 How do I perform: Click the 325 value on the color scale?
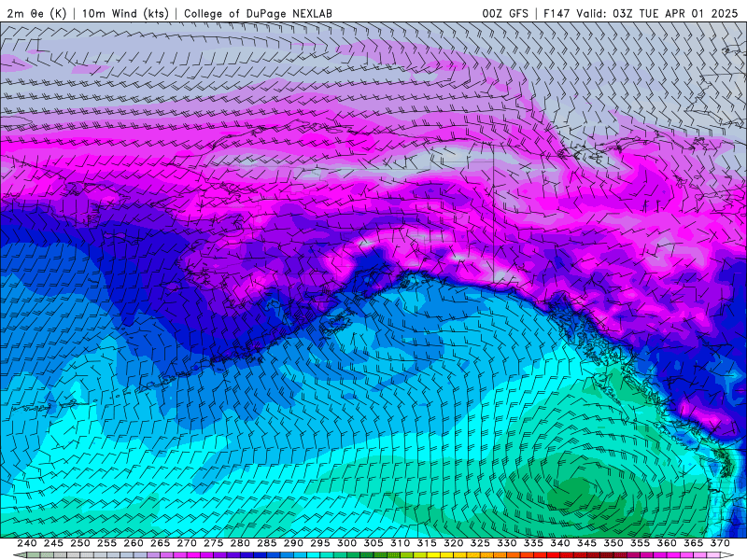tap(480, 543)
